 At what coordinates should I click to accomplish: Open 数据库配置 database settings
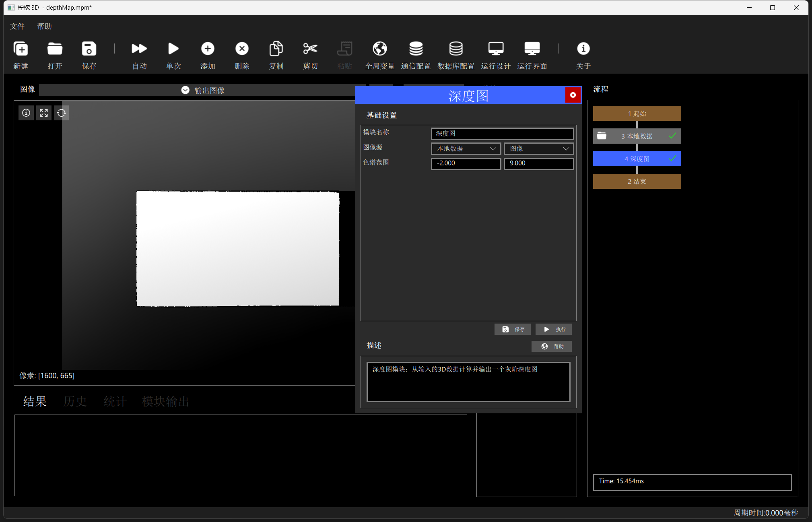pos(456,49)
